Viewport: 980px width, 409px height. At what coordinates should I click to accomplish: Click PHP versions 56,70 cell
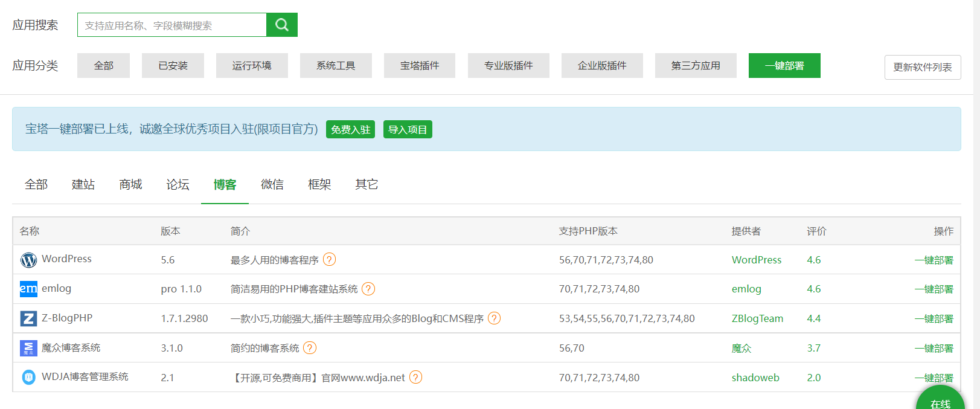[572, 348]
